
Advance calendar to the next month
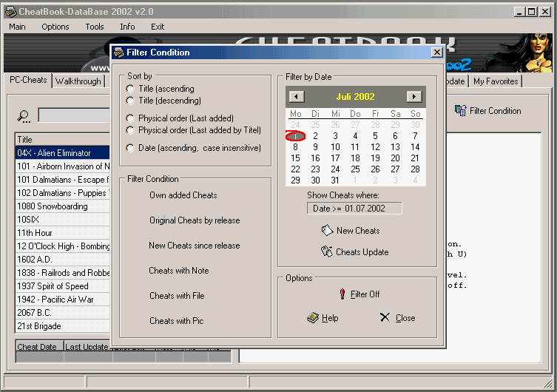click(414, 97)
